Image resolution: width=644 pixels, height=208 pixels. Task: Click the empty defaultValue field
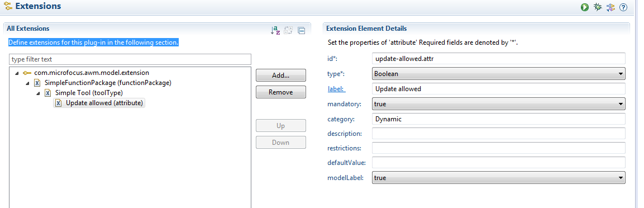499,162
